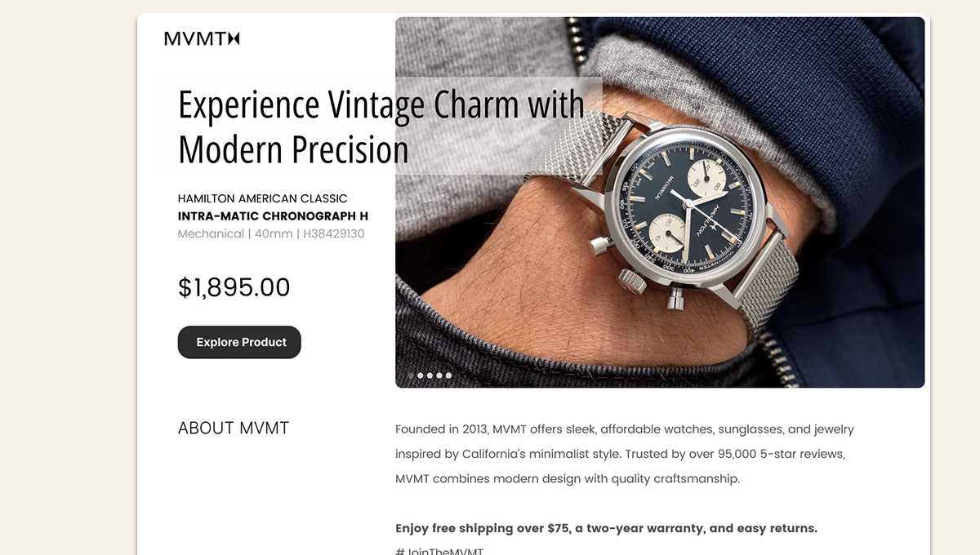980x555 pixels.
Task: Click the 'Experience Vintage Charm' headline
Action: [x=381, y=104]
